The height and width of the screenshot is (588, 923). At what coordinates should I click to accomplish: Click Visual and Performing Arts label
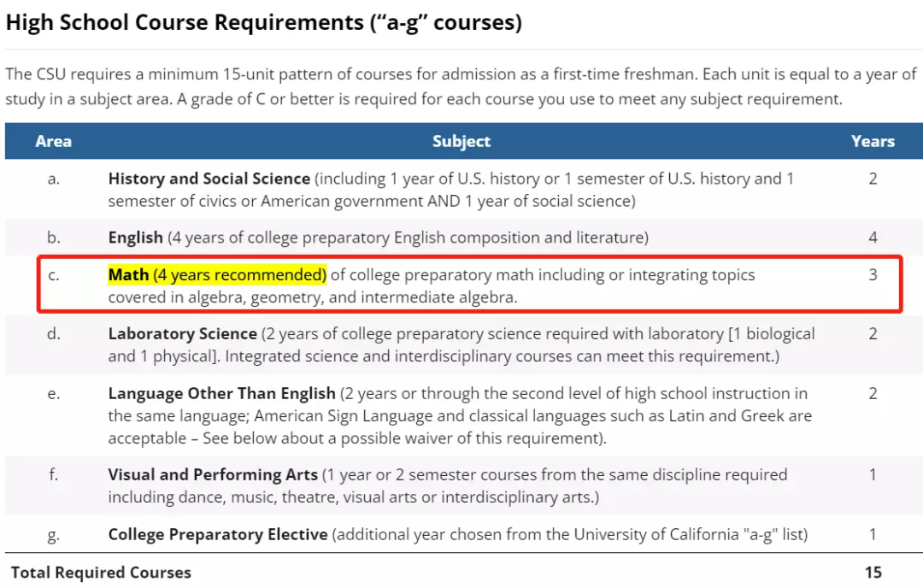[213, 474]
